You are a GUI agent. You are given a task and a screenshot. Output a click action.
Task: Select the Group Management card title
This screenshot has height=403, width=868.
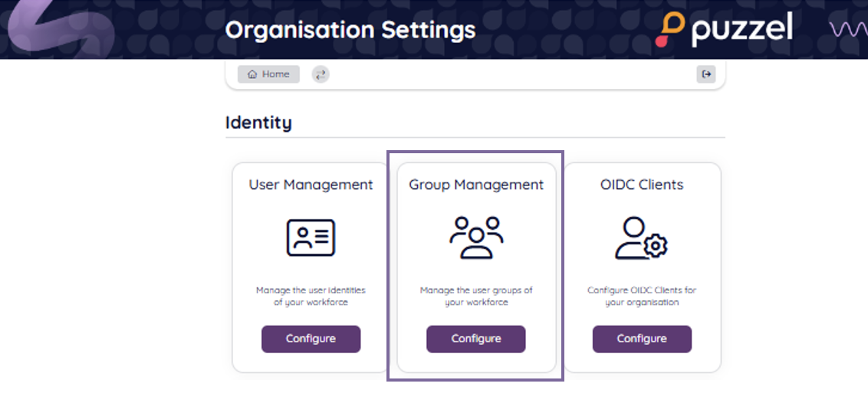click(476, 185)
